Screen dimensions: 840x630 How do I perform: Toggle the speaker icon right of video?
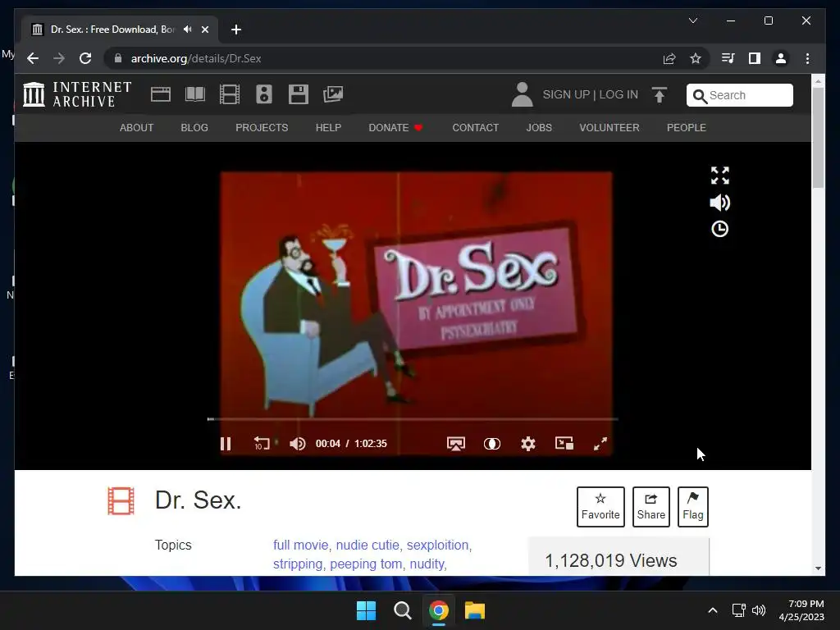tap(720, 203)
